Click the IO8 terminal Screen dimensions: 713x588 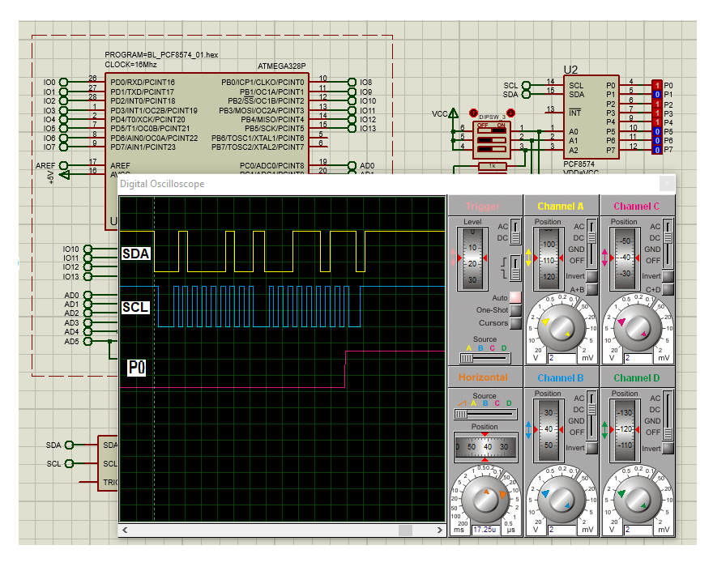[x=352, y=83]
